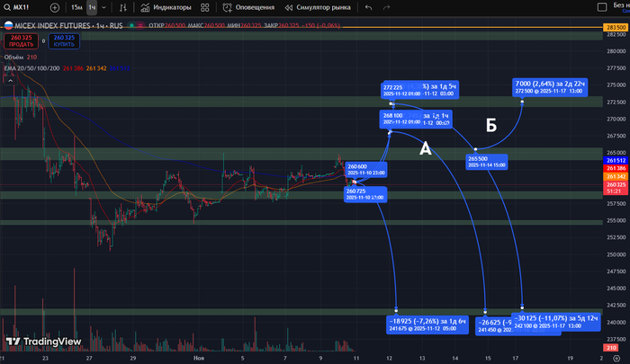Click the Объём volume indicator label
630x364 pixels.
click(15, 58)
